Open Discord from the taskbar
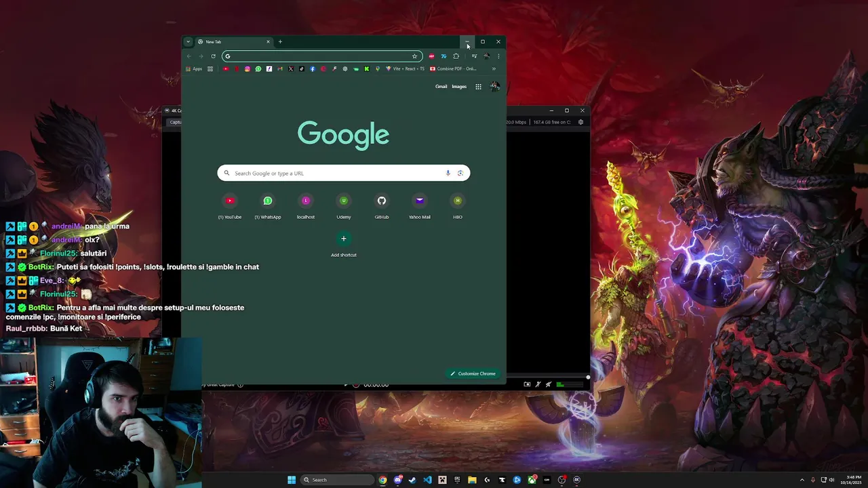The height and width of the screenshot is (488, 868). pyautogui.click(x=398, y=480)
